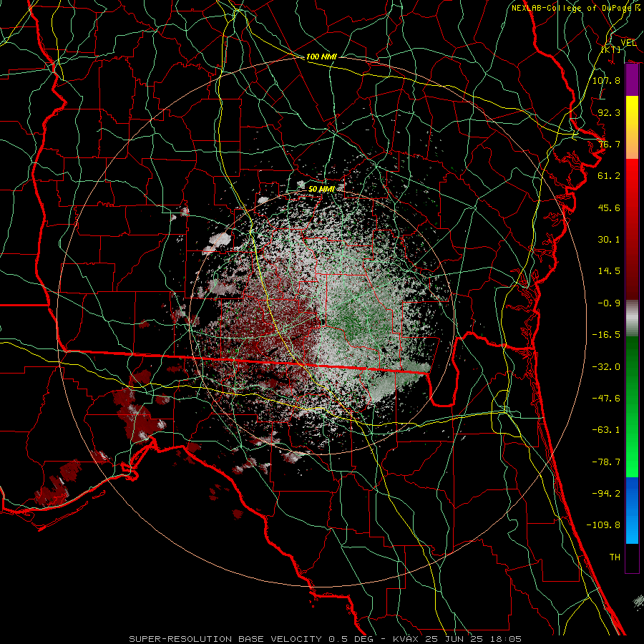
Task: Click the 30.1 velocity scale value
Action: (609, 240)
